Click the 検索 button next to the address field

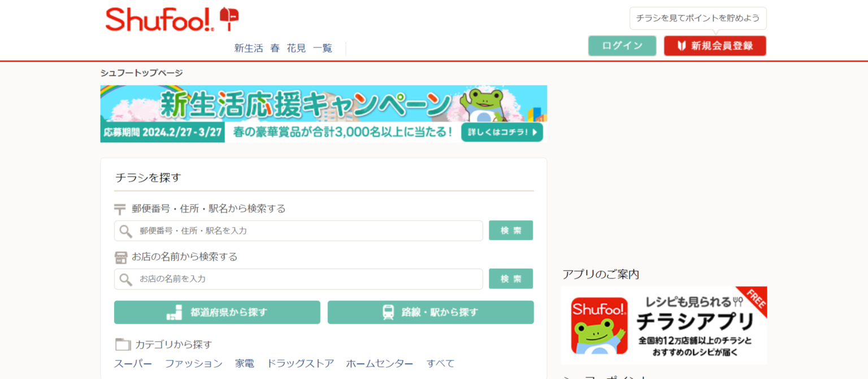[510, 230]
